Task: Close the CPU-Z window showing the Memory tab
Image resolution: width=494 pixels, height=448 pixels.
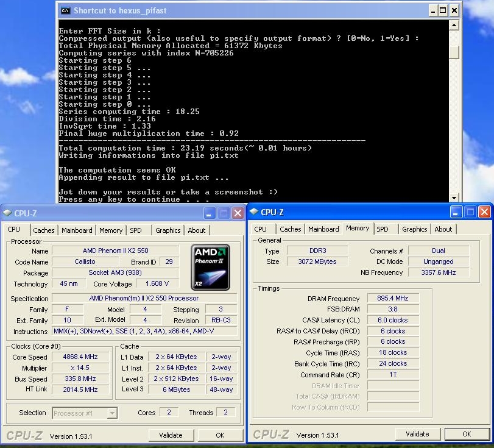Action: tap(484, 212)
